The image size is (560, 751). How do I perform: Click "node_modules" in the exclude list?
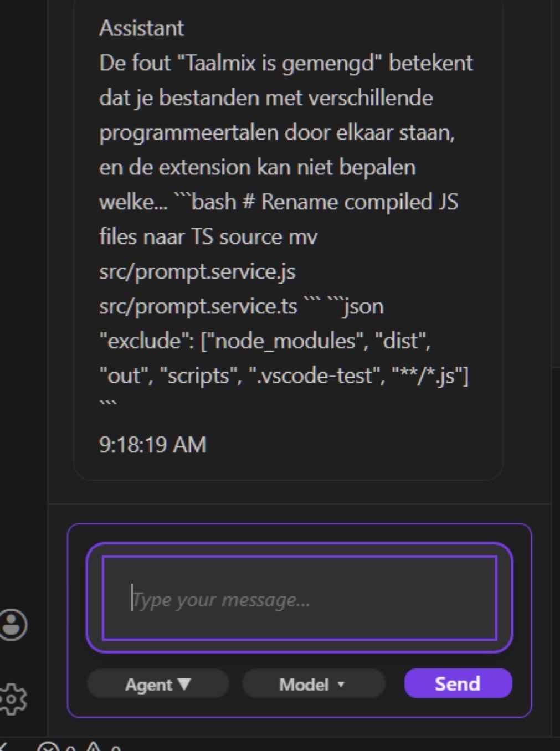pyautogui.click(x=285, y=341)
